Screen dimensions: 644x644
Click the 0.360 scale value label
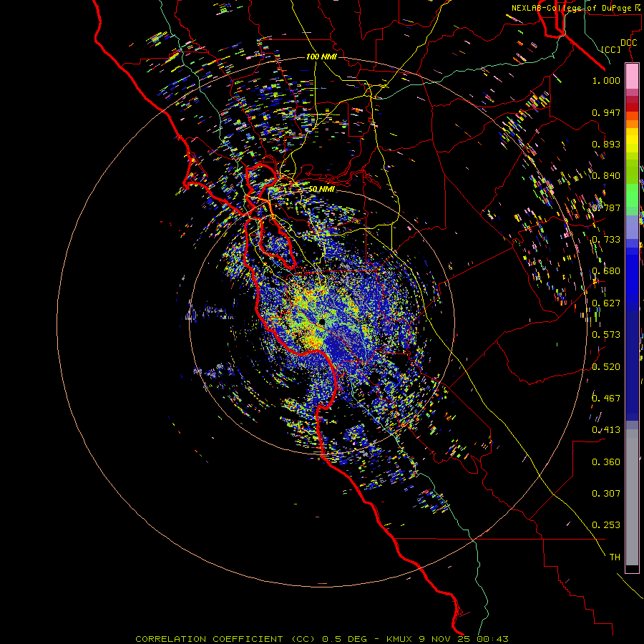click(x=606, y=462)
